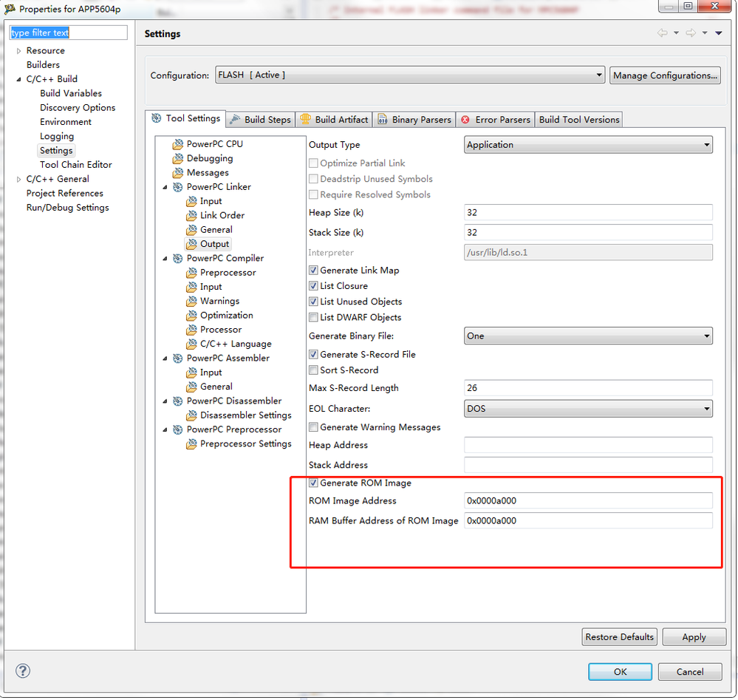
Task: Click the PowerPC Compiler tool icon
Action: point(177,259)
